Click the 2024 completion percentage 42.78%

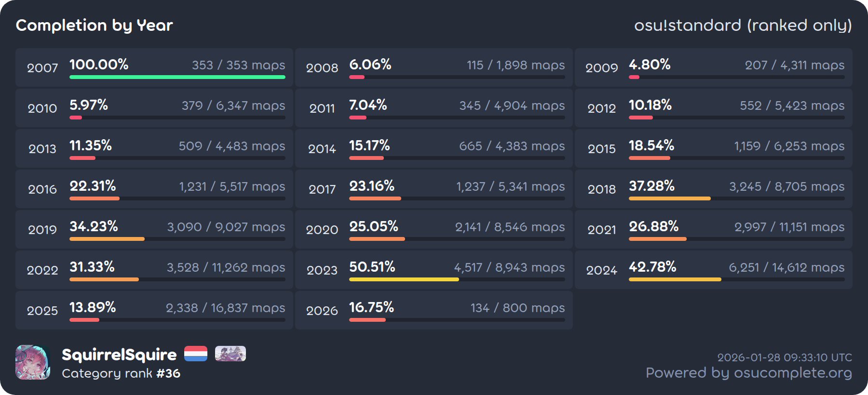[x=652, y=267]
